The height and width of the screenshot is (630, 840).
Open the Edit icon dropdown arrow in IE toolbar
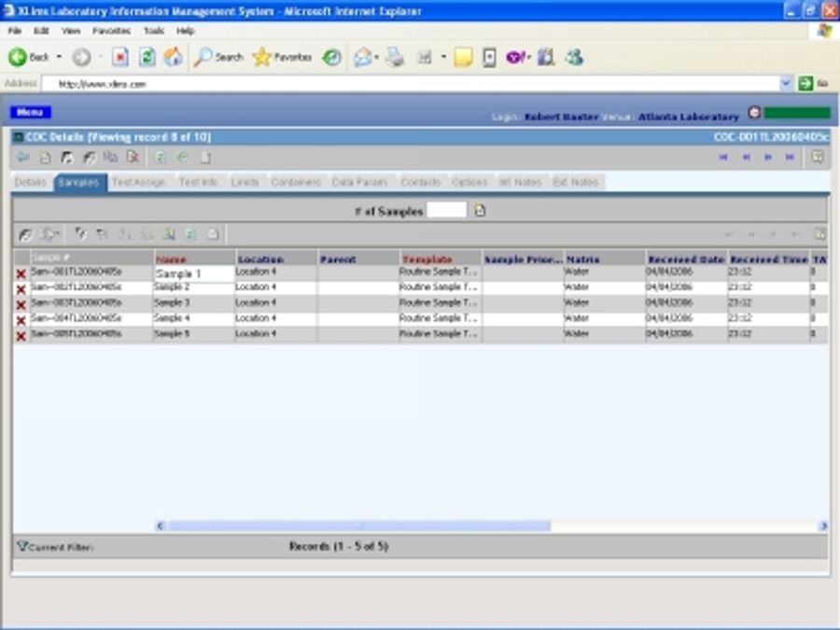[x=443, y=57]
